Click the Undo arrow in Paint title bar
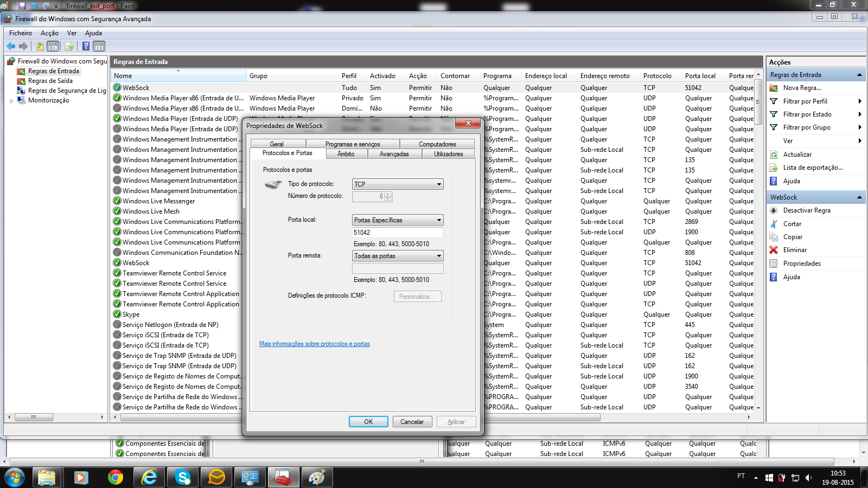The height and width of the screenshot is (488, 868). [x=34, y=6]
